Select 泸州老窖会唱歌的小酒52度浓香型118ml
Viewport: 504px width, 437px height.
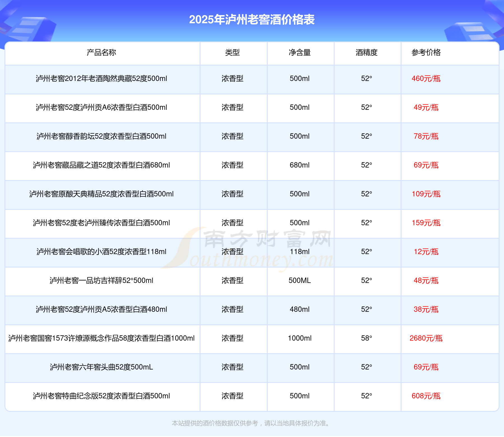tap(101, 252)
